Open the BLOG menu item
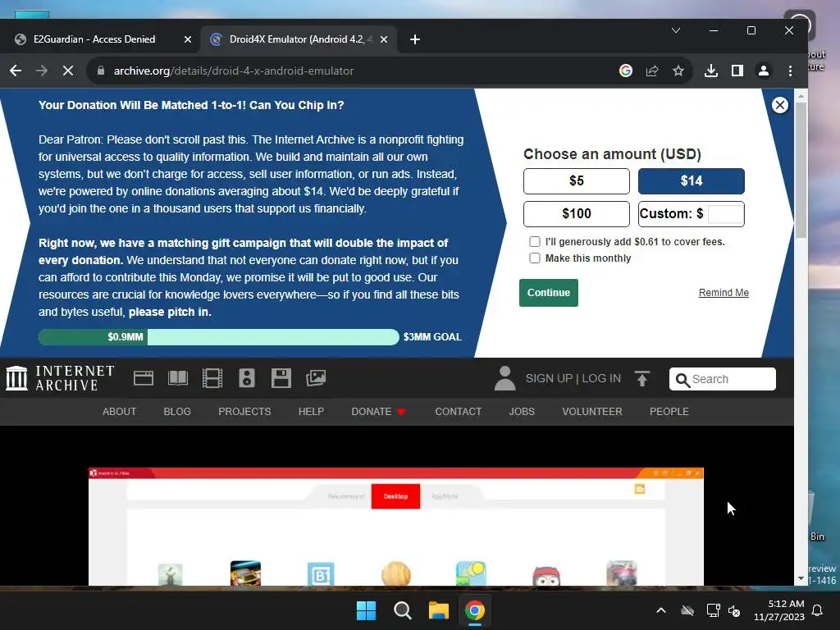The height and width of the screenshot is (630, 840). tap(177, 412)
